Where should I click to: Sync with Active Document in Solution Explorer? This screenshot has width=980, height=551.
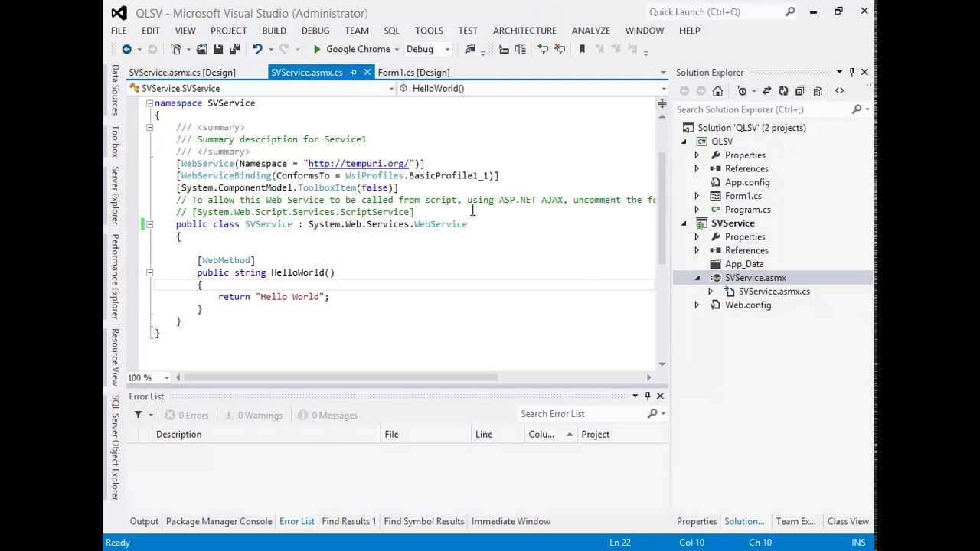766,91
